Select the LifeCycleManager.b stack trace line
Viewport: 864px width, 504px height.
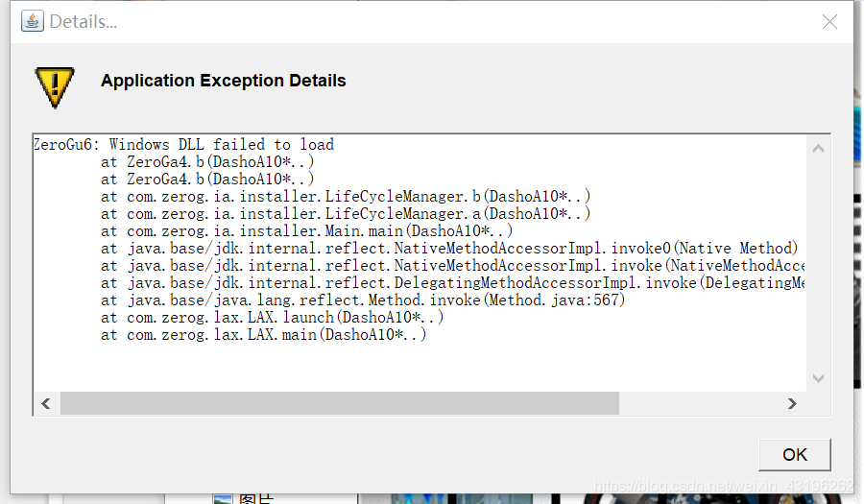pyautogui.click(x=346, y=197)
